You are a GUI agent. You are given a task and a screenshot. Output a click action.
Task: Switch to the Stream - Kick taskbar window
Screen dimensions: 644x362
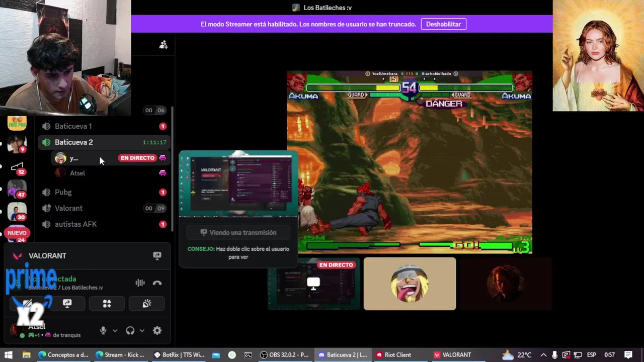121,355
